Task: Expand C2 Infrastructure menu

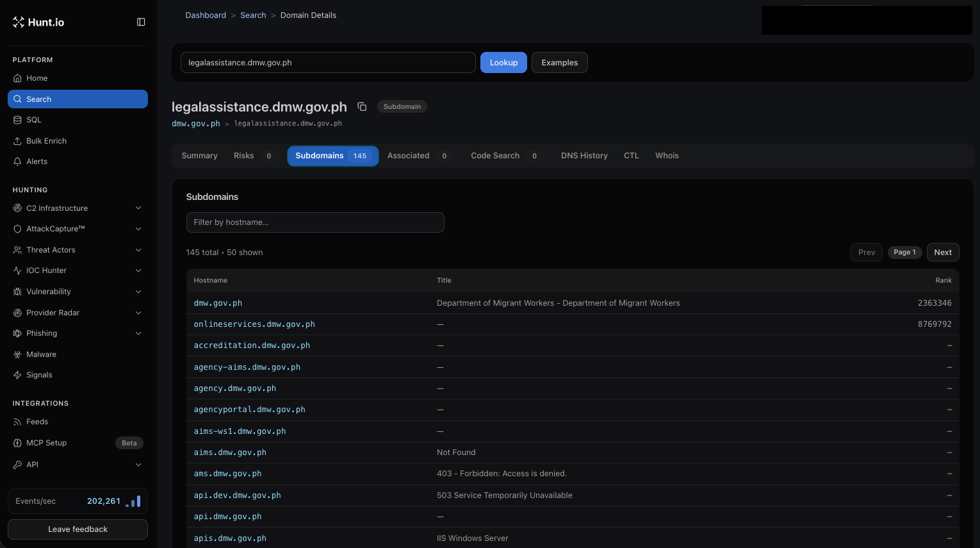Action: (x=78, y=208)
